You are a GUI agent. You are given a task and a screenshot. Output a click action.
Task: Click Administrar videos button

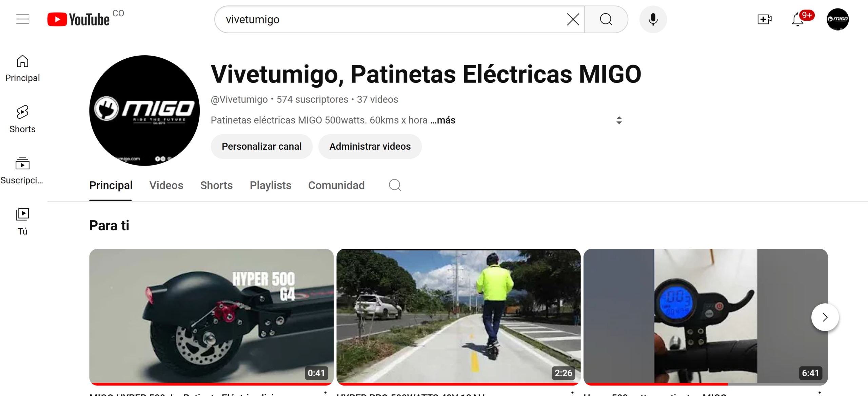pyautogui.click(x=370, y=146)
